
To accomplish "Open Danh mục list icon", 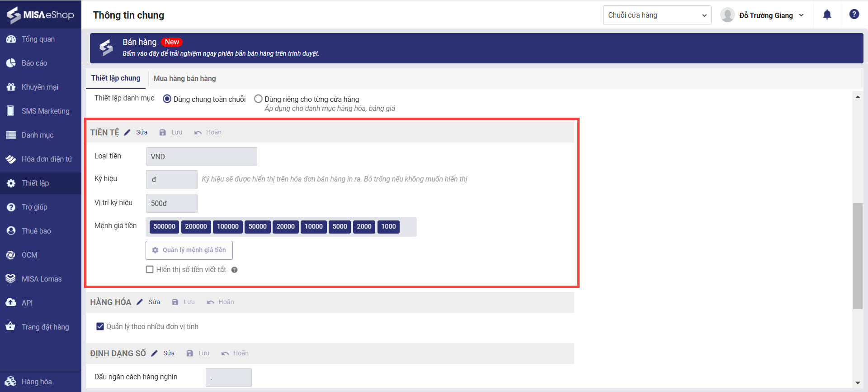I will click(x=11, y=135).
